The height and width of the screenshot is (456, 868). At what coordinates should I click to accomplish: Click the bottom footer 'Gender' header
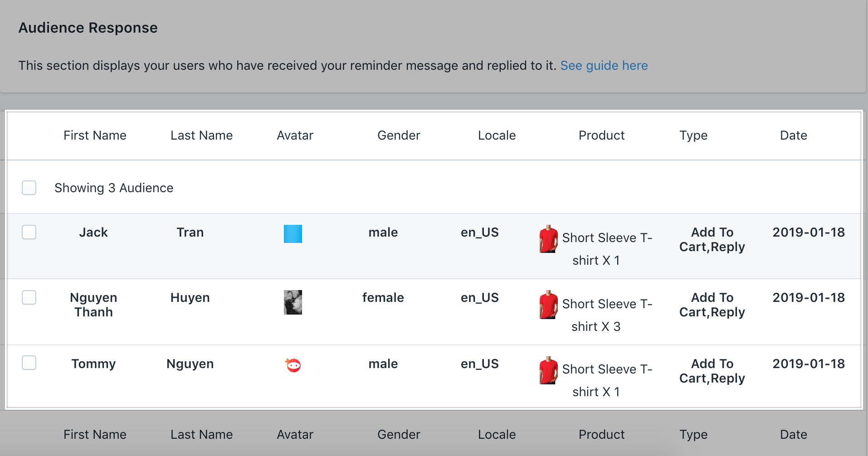[x=399, y=435]
